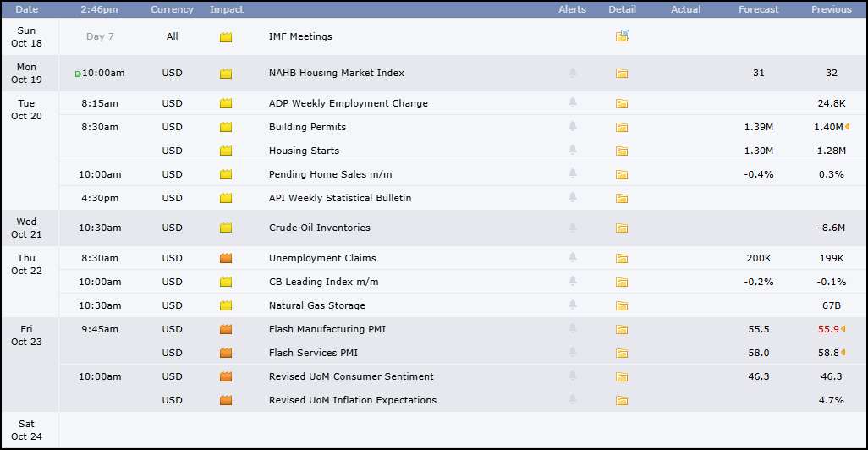868x450 pixels.
Task: Click the 4:30pm time for API bulletin
Action: tap(100, 198)
